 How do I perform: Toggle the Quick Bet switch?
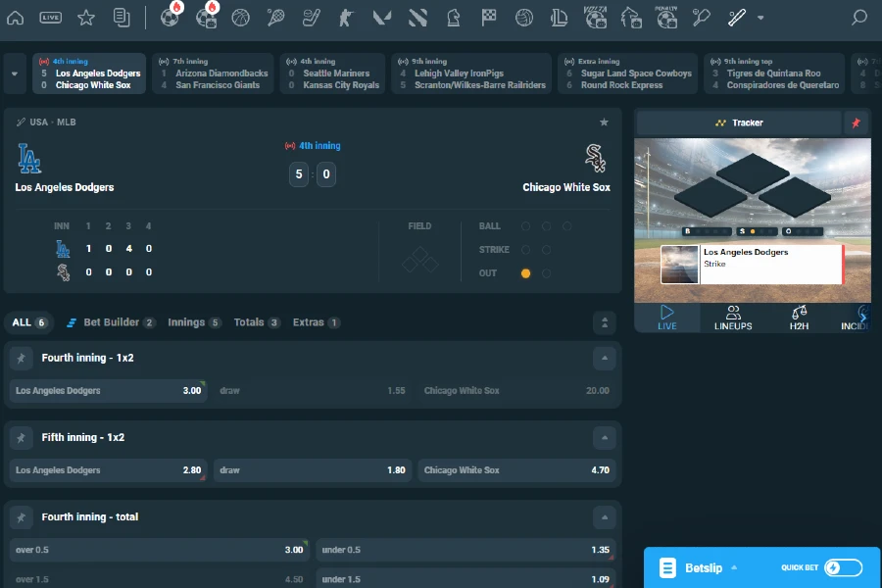click(842, 567)
